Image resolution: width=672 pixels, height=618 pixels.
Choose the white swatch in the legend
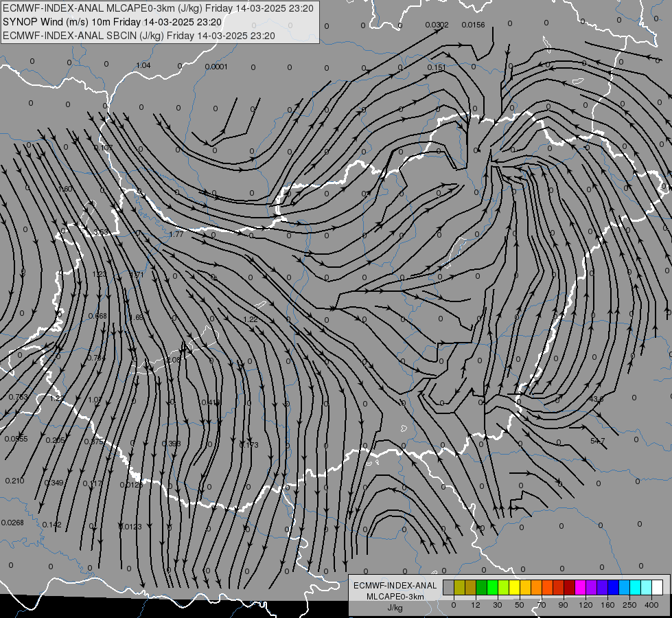(x=658, y=587)
